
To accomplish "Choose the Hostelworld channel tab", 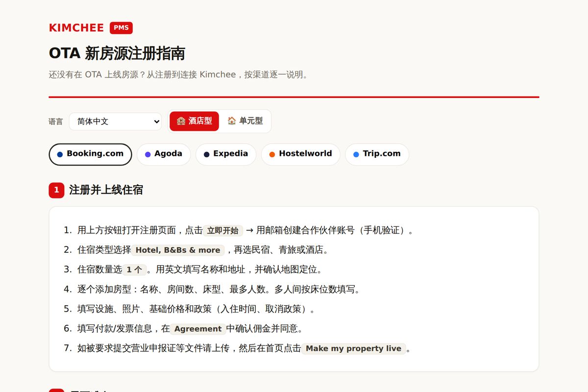I will (300, 154).
